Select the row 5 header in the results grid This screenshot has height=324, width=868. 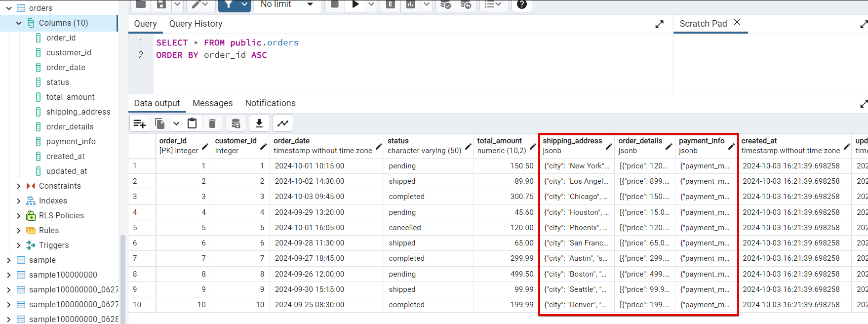[142, 228]
